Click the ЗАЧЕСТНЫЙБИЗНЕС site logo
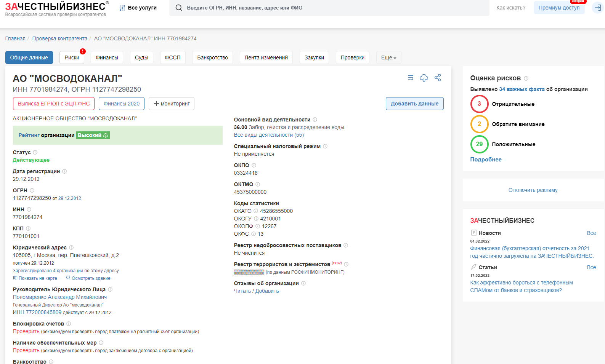 pyautogui.click(x=57, y=9)
